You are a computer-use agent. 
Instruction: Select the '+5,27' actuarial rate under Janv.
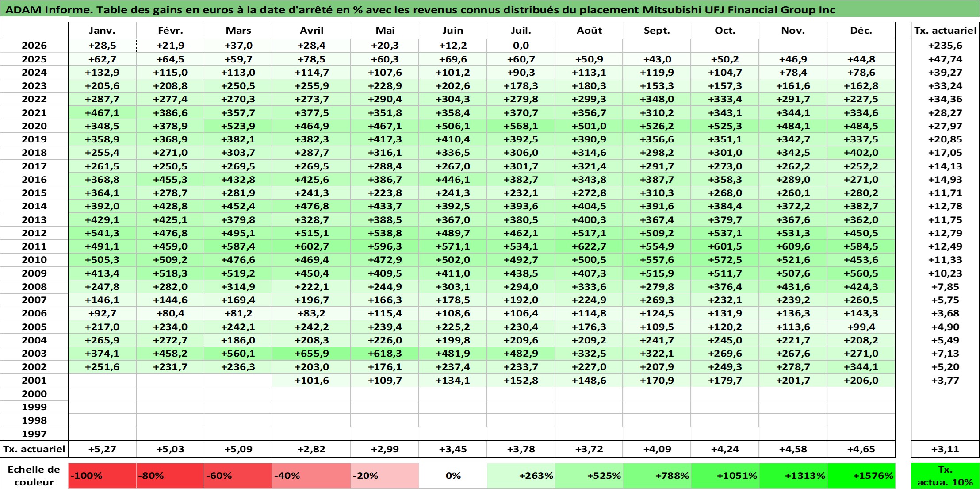[102, 449]
